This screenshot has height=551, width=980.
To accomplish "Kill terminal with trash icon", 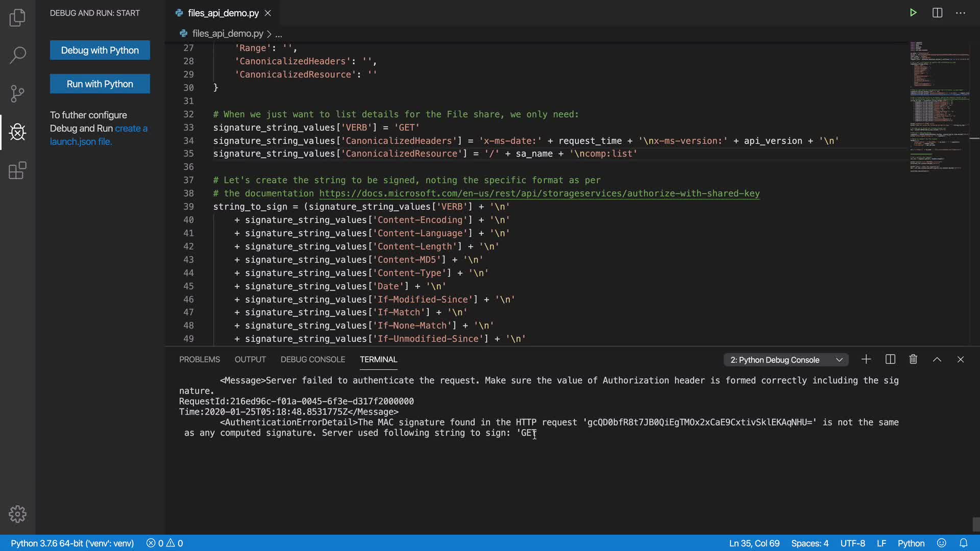I will click(x=913, y=360).
